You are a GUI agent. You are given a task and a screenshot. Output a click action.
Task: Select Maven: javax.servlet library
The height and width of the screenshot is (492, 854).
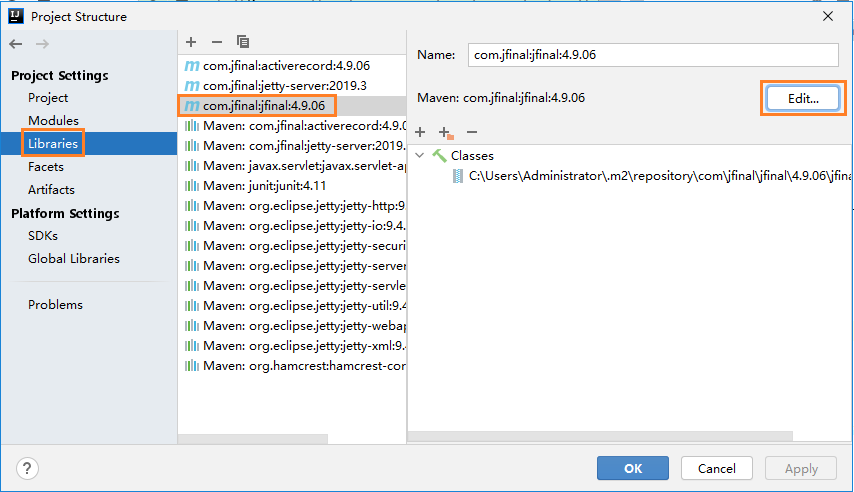[x=292, y=166]
